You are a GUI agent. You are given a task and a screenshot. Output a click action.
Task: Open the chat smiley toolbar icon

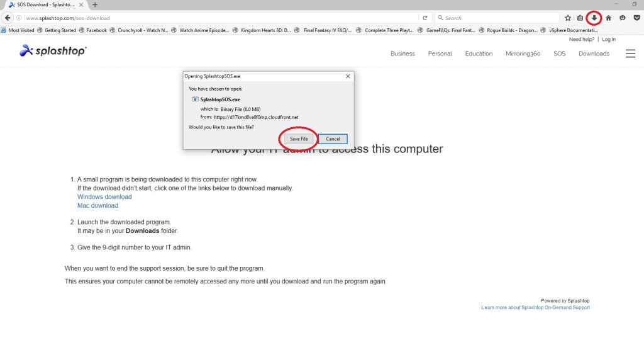623,18
